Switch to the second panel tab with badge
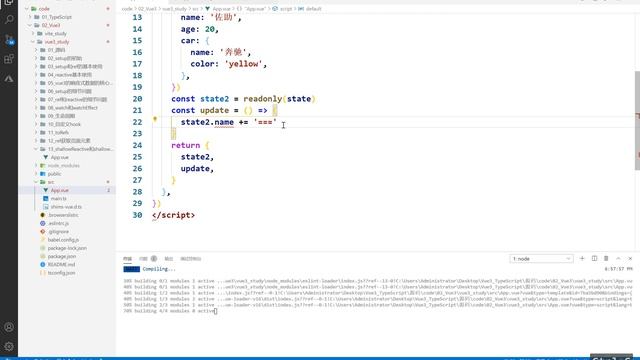The image size is (640, 360). (148, 259)
